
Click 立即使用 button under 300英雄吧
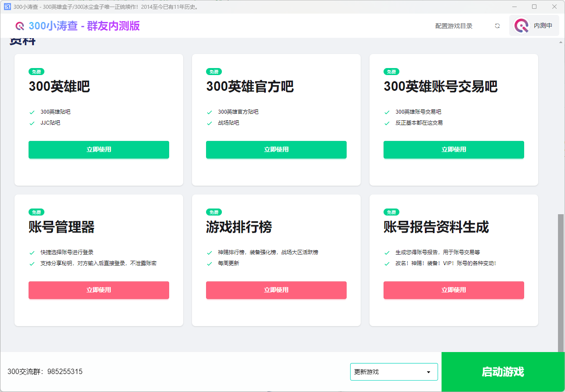click(x=99, y=150)
